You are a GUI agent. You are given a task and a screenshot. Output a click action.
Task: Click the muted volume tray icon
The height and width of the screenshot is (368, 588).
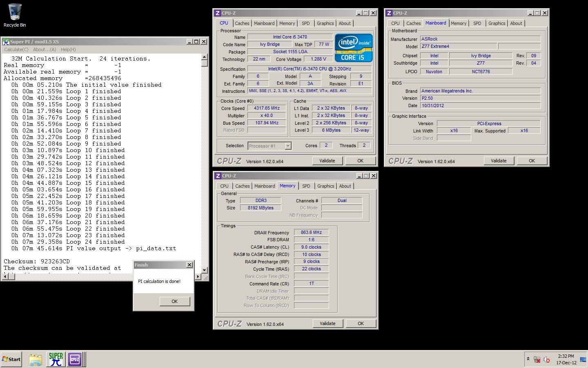[x=547, y=360]
